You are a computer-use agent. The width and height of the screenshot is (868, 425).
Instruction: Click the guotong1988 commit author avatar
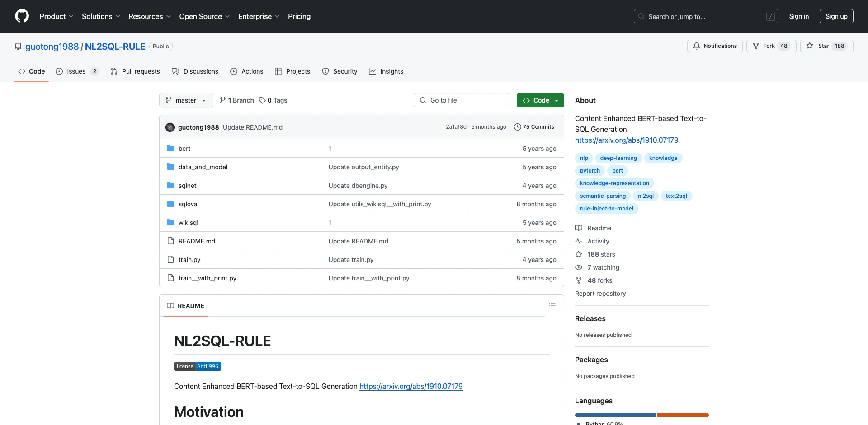[170, 127]
